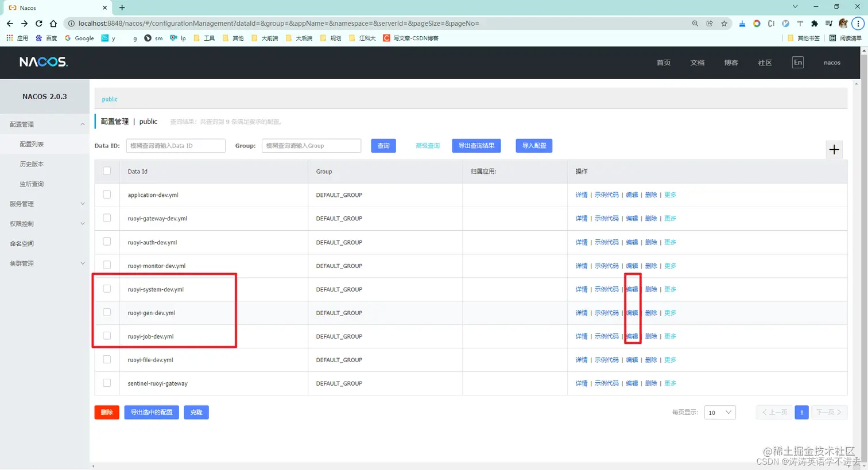The image size is (868, 470).
Task: Open the media control playlist icon
Action: [829, 24]
